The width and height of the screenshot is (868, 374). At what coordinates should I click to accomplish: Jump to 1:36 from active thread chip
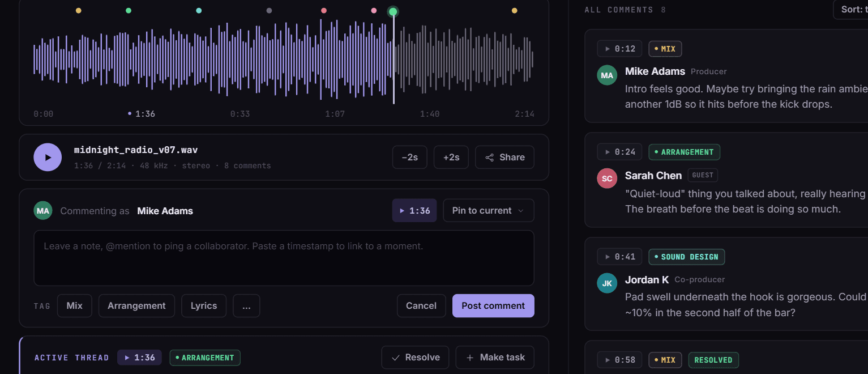pos(139,358)
